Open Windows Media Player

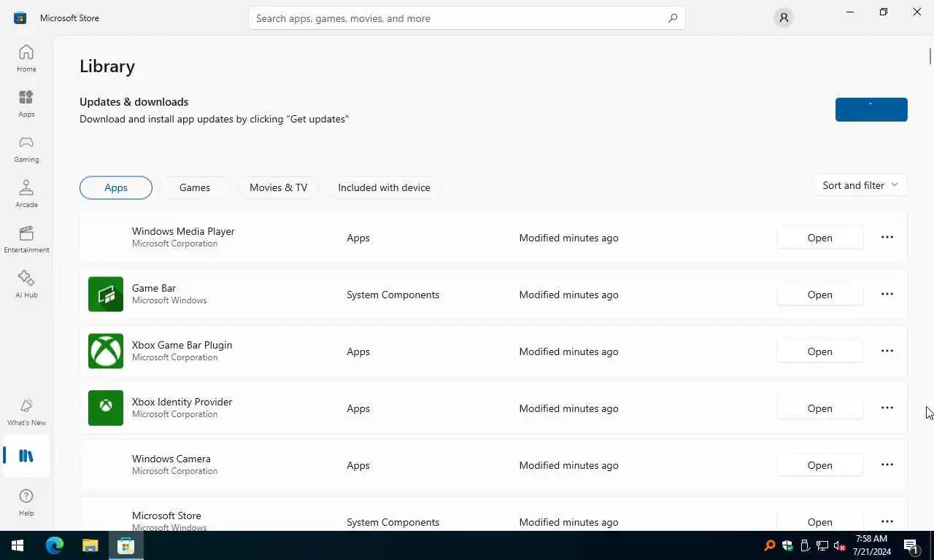coord(819,238)
